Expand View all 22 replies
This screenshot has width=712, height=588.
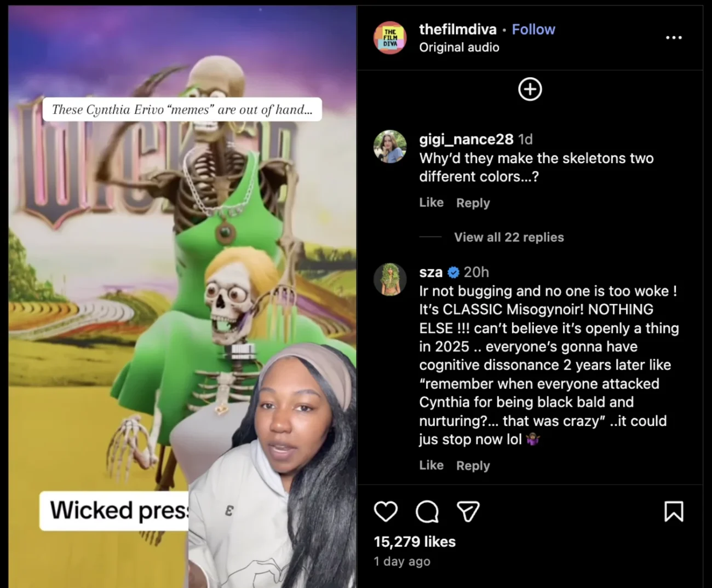509,237
